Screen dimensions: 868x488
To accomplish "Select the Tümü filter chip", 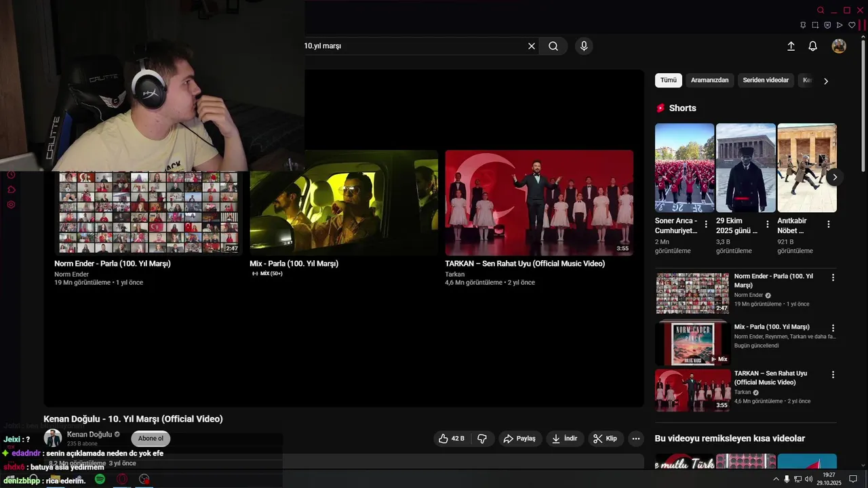I will [x=669, y=80].
